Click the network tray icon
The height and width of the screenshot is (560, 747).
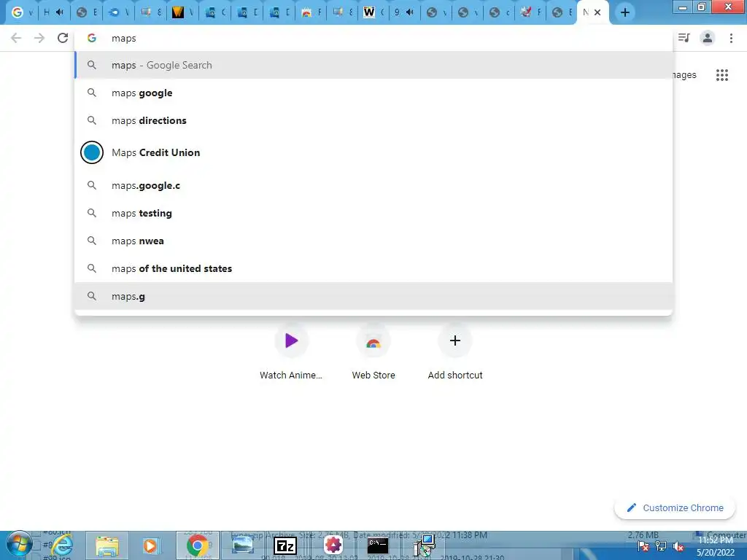pos(661,546)
